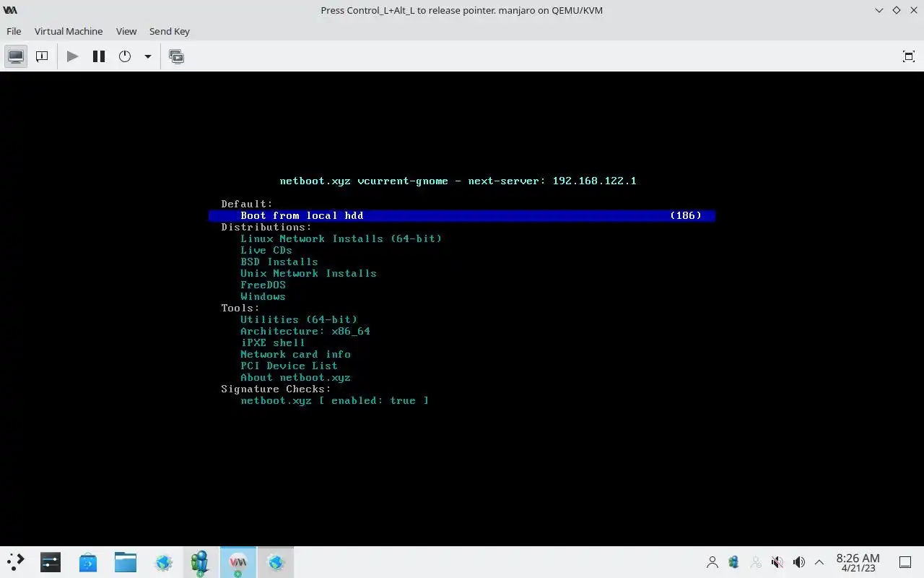Open the messenger tray icon in system tray
924x578 pixels.
coord(734,562)
